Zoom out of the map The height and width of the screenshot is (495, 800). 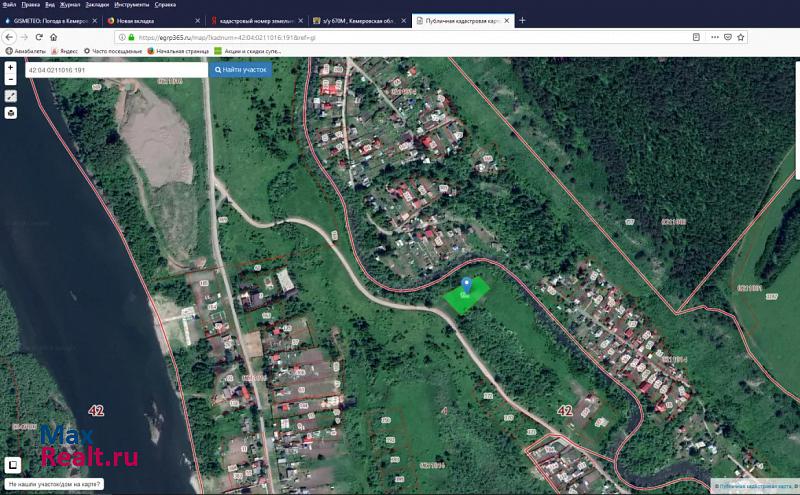click(10, 78)
